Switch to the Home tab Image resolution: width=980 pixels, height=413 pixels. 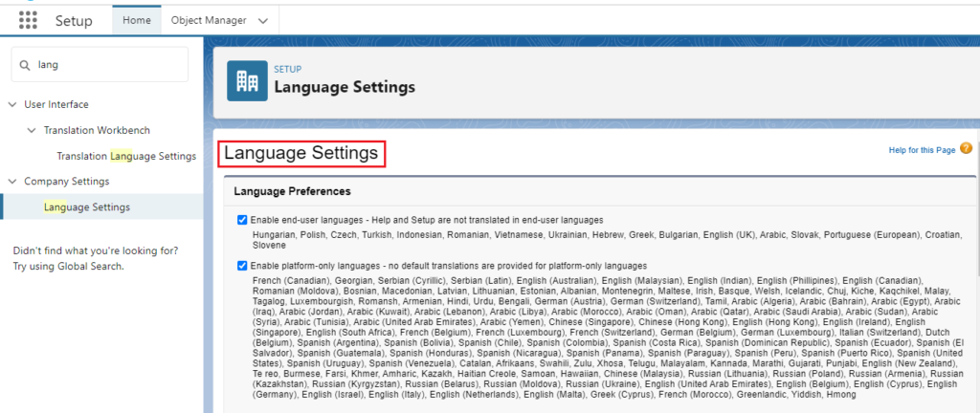pyautogui.click(x=137, y=20)
